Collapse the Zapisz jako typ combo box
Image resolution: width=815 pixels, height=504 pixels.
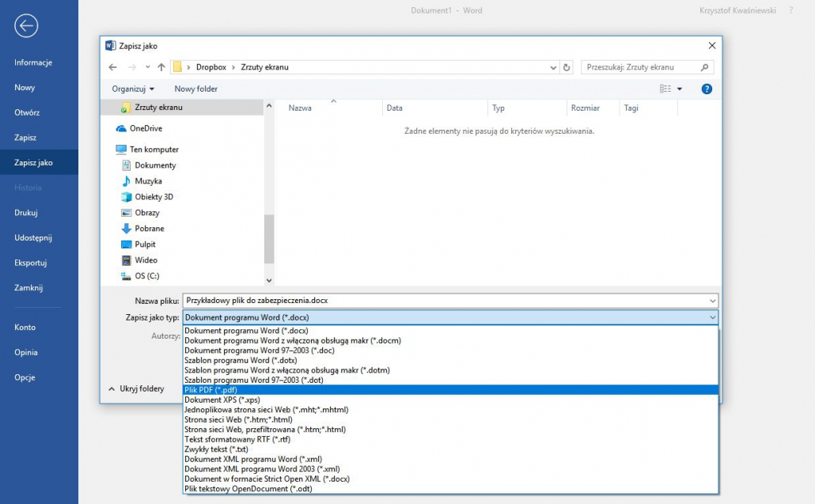tap(712, 317)
